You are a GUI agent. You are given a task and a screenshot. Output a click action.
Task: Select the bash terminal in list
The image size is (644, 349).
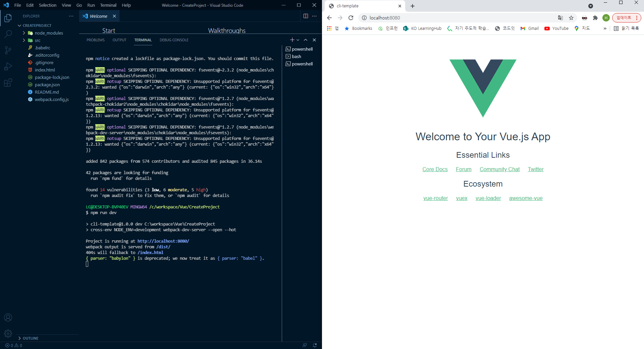click(297, 56)
